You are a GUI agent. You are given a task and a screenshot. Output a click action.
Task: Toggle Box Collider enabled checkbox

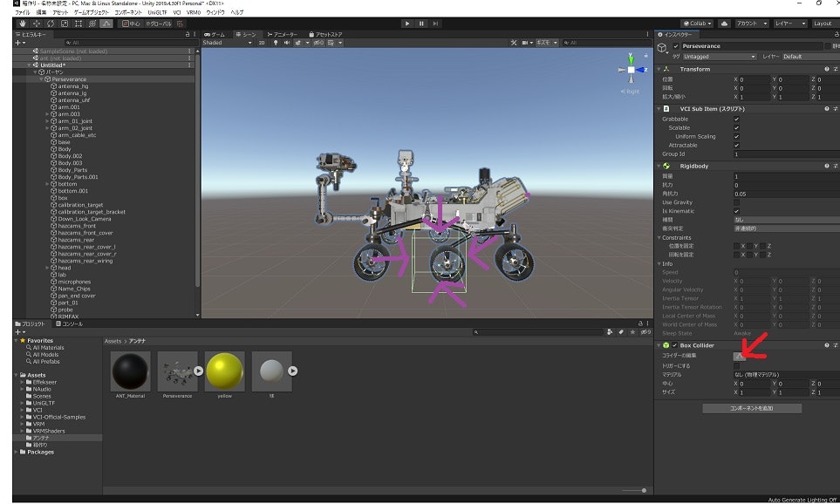point(674,345)
